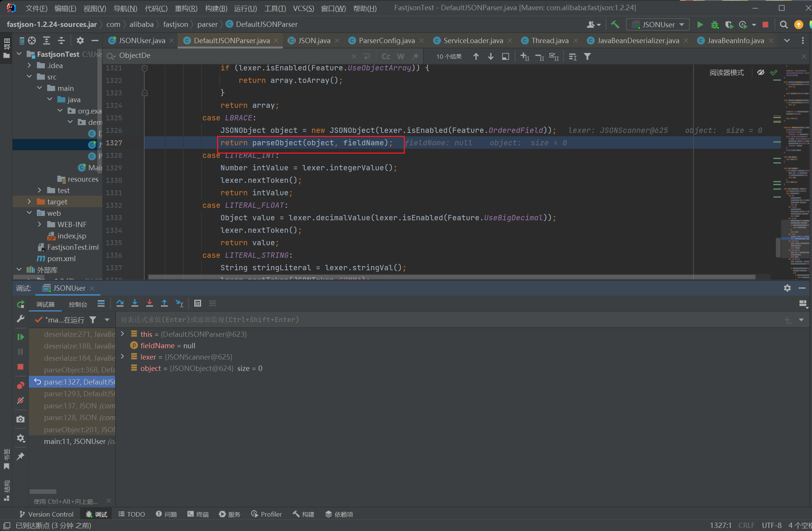
Task: Click the Step Over debugger icon
Action: tap(120, 304)
